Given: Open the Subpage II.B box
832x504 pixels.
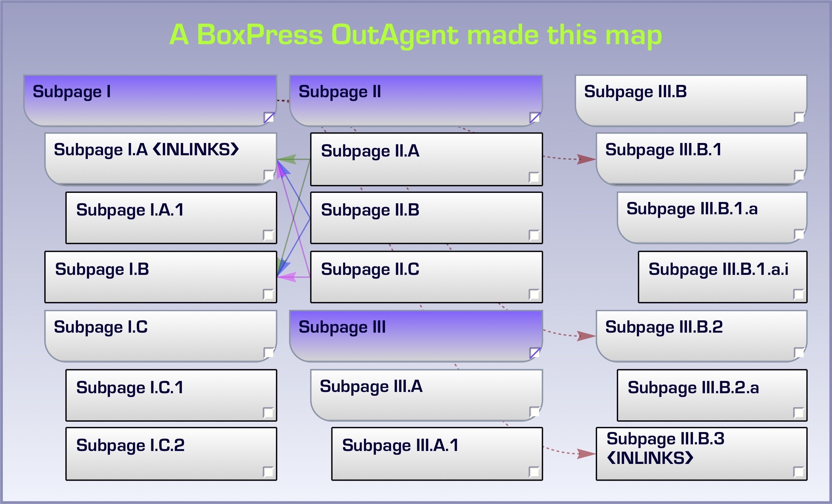Looking at the screenshot, I should (x=426, y=218).
